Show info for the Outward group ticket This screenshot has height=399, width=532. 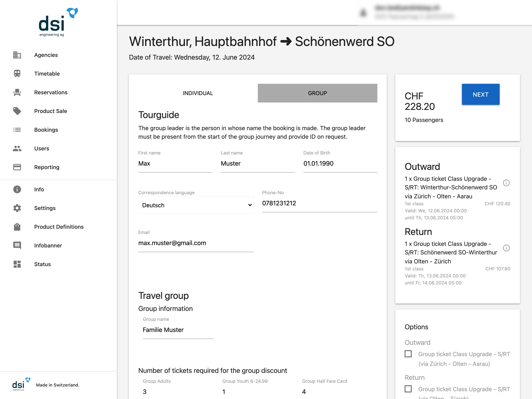pos(506,183)
